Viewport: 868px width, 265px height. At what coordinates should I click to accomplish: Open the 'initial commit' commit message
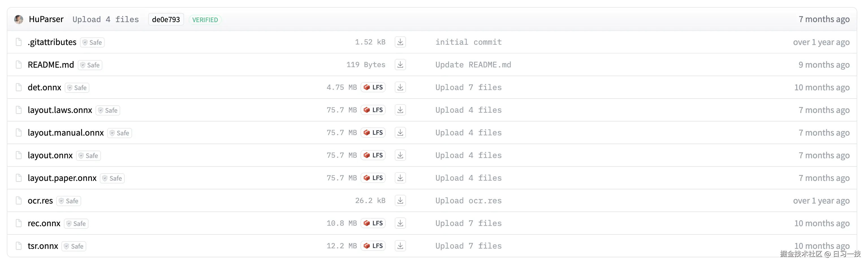(468, 42)
